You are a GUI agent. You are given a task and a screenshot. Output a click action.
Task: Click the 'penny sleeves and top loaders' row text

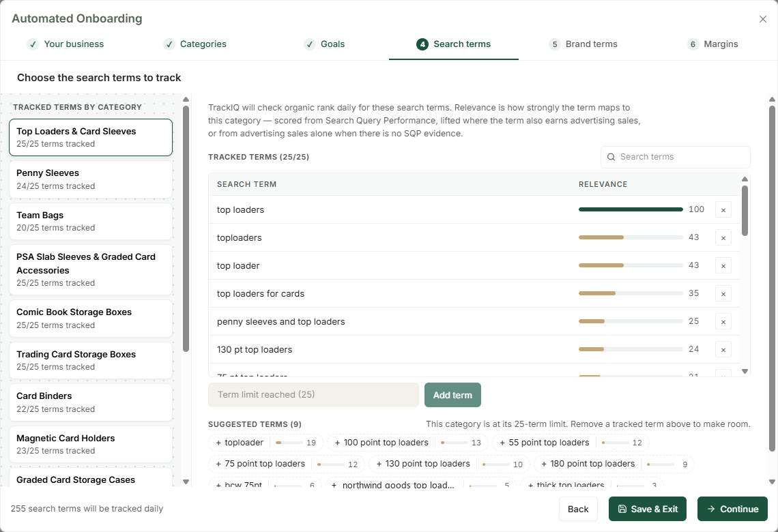coord(281,322)
